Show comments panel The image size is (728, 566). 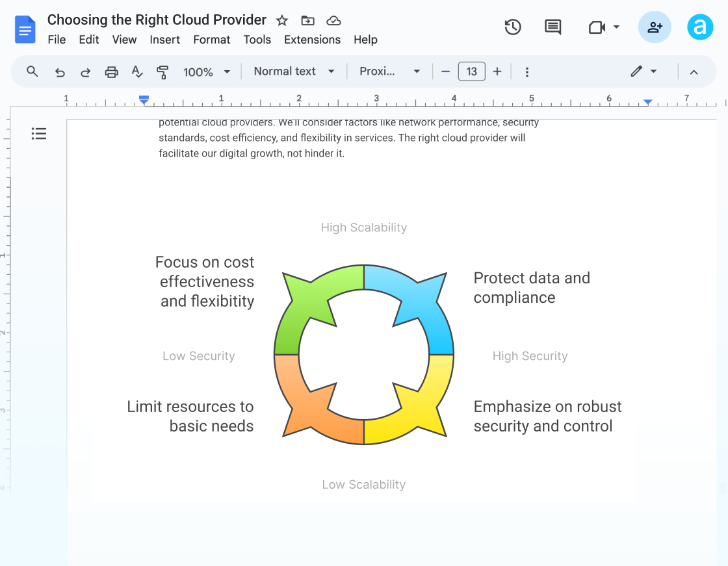pos(552,27)
